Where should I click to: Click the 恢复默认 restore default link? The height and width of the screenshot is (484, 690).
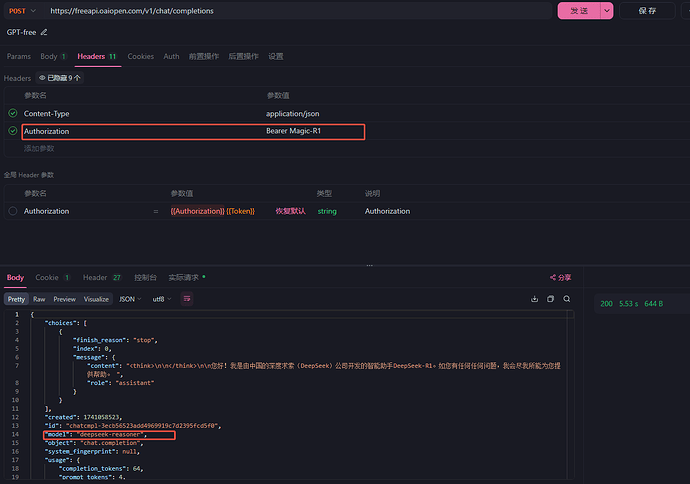pos(290,211)
